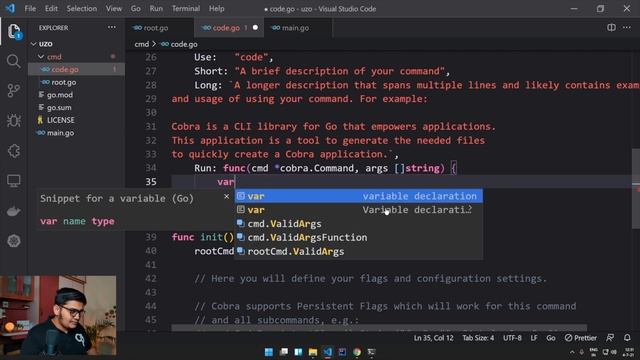Open the Explorer view in activity bar

[x=14, y=31]
